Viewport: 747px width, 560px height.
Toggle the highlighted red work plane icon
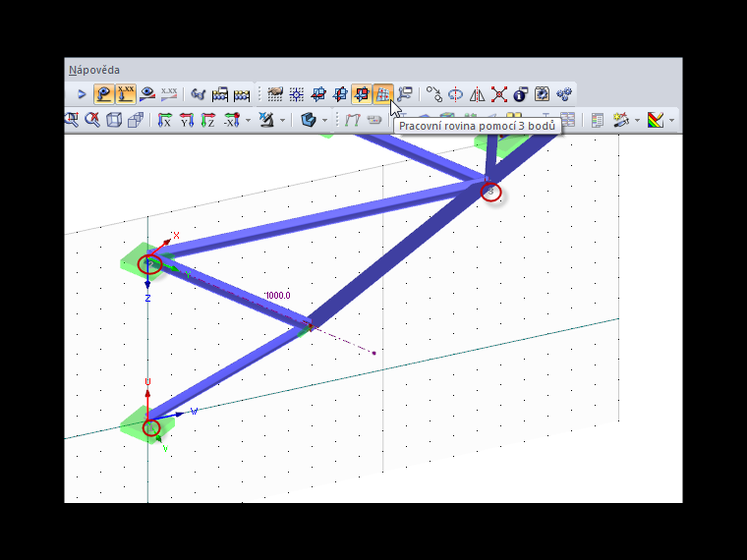point(362,94)
